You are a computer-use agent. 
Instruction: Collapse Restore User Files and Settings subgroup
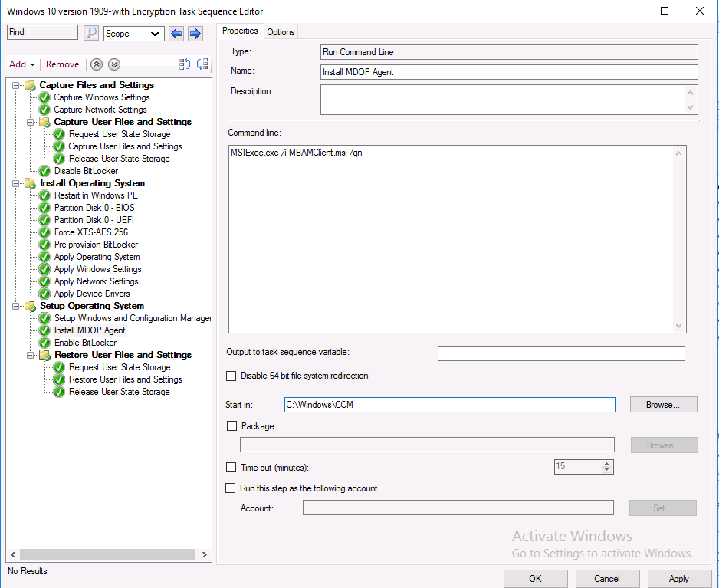[x=30, y=355]
